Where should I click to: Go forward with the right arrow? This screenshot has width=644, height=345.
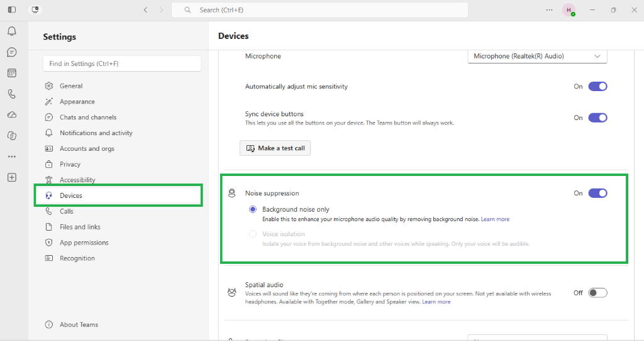161,10
